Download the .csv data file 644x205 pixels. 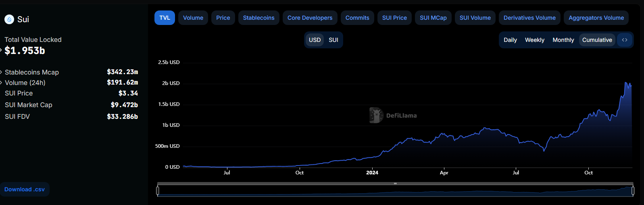(25, 189)
